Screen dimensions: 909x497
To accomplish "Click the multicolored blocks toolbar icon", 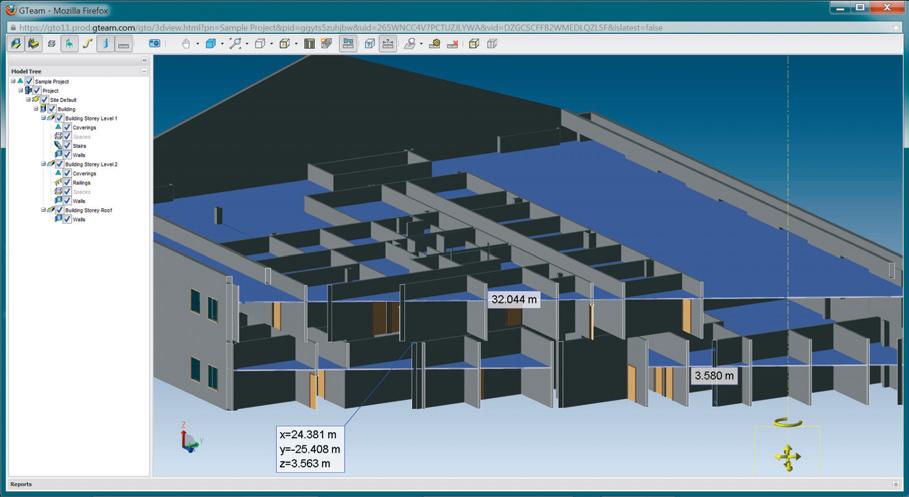I will [326, 43].
